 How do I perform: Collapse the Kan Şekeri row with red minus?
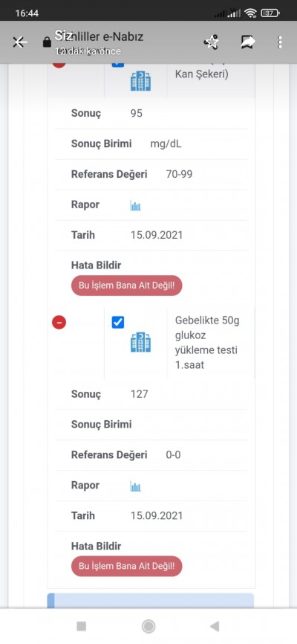click(x=59, y=65)
